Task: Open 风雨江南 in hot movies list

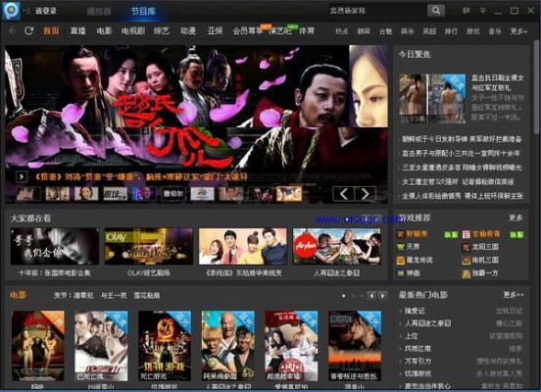Action: click(x=418, y=349)
